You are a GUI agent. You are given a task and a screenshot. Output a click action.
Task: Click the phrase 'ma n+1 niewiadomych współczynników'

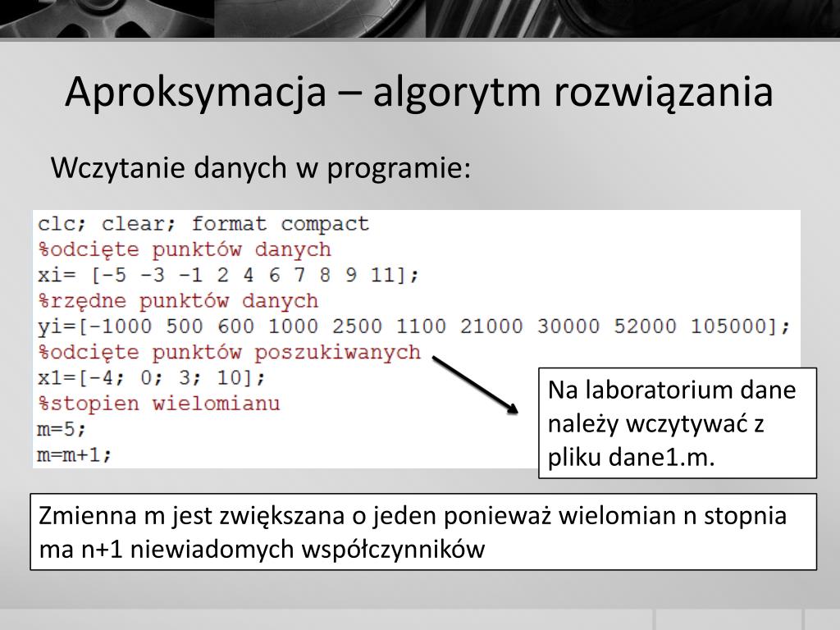click(x=262, y=549)
